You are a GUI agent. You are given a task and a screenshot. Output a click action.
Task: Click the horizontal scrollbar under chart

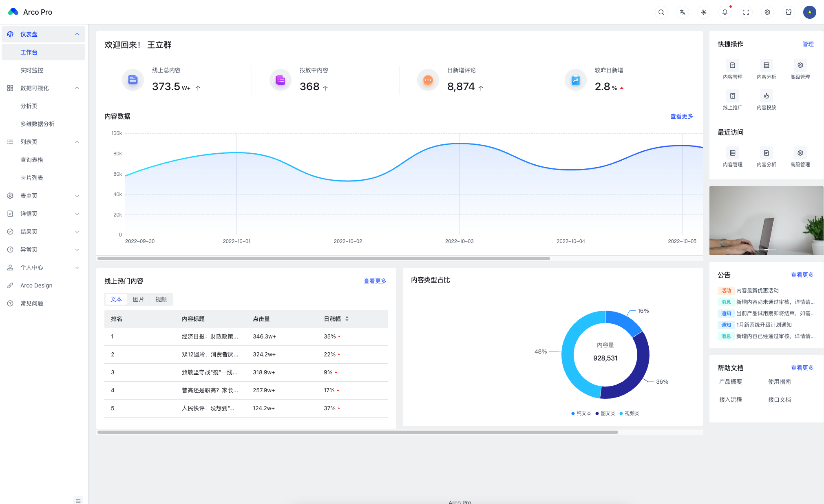[x=323, y=259]
